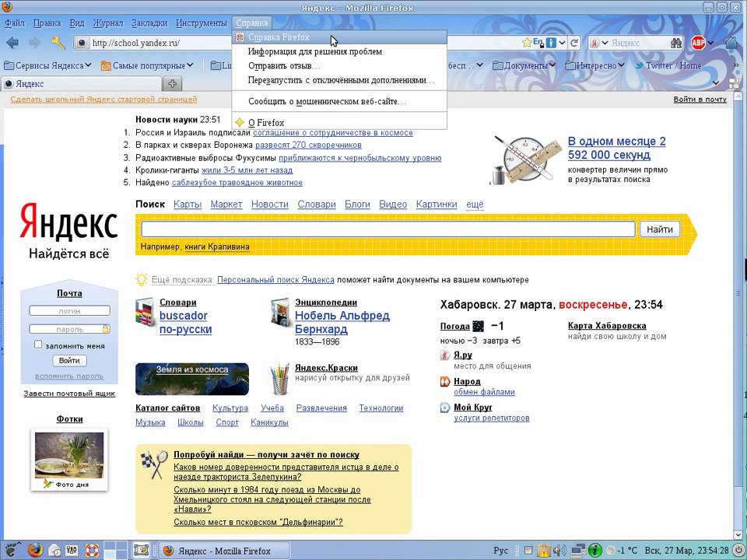The height and width of the screenshot is (560, 747).
Task: Open a new tab with plus button
Action: (173, 84)
